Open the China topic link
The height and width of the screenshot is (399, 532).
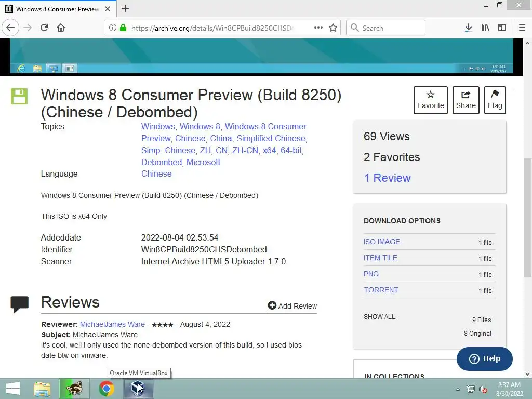click(221, 138)
